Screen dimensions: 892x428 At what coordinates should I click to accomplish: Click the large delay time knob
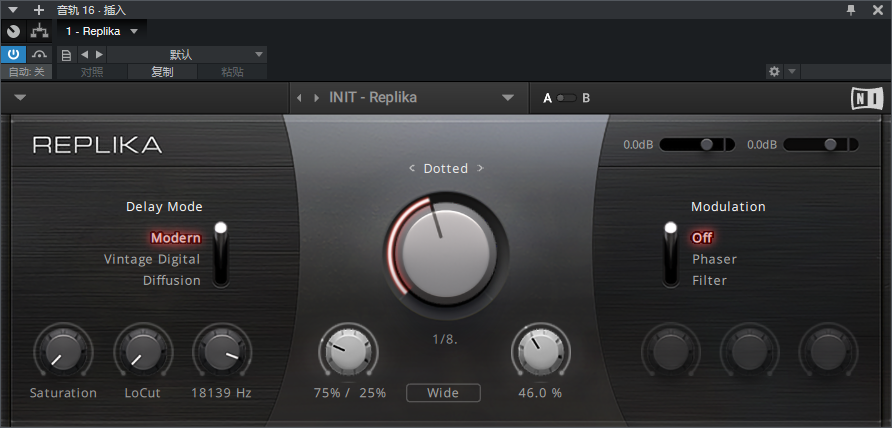[446, 254]
